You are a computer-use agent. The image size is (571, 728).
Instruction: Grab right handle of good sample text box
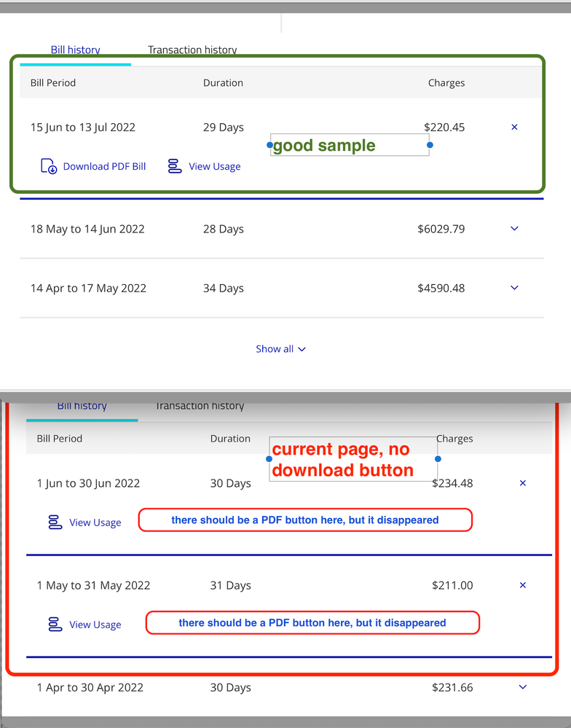click(x=430, y=145)
